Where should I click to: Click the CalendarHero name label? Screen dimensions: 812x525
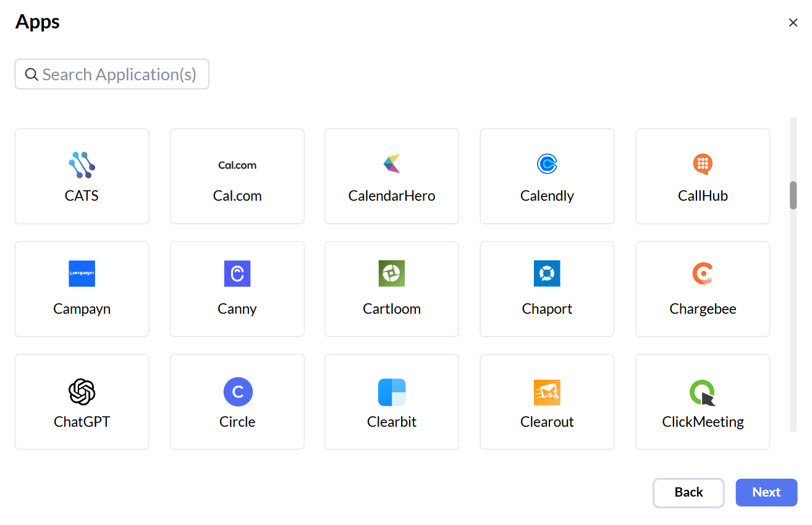(x=392, y=196)
